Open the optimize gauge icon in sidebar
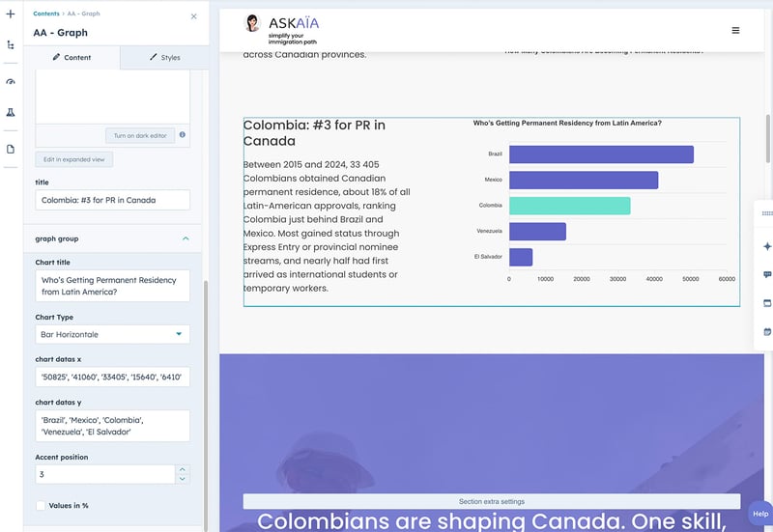This screenshot has width=773, height=532. click(x=11, y=81)
